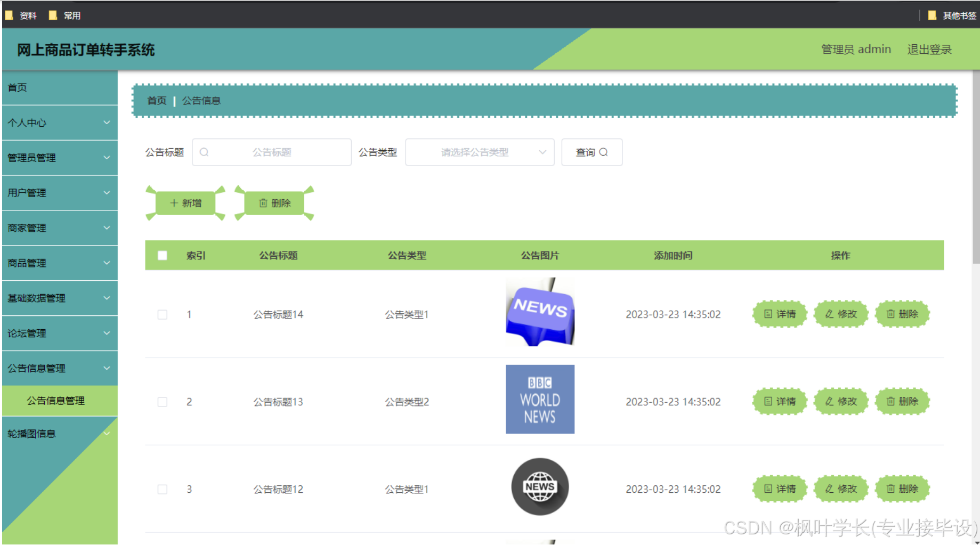Check the box for row 1

(163, 315)
